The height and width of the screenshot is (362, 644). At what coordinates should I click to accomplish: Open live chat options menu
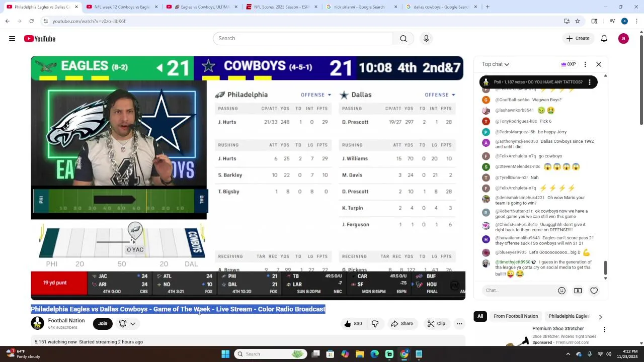pyautogui.click(x=585, y=64)
